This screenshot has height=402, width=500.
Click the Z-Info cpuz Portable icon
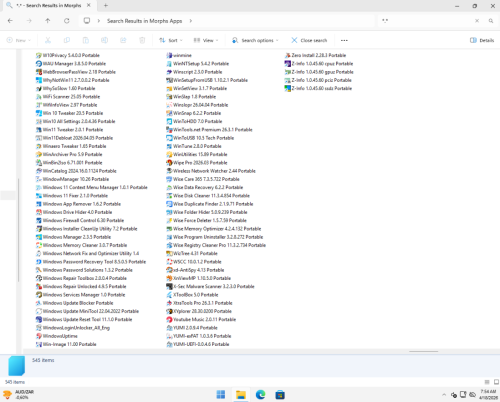[287, 64]
